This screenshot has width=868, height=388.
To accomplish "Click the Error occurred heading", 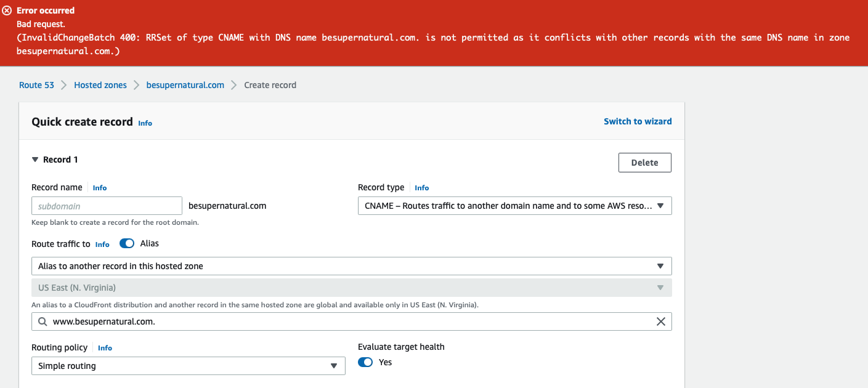I will tap(46, 10).
